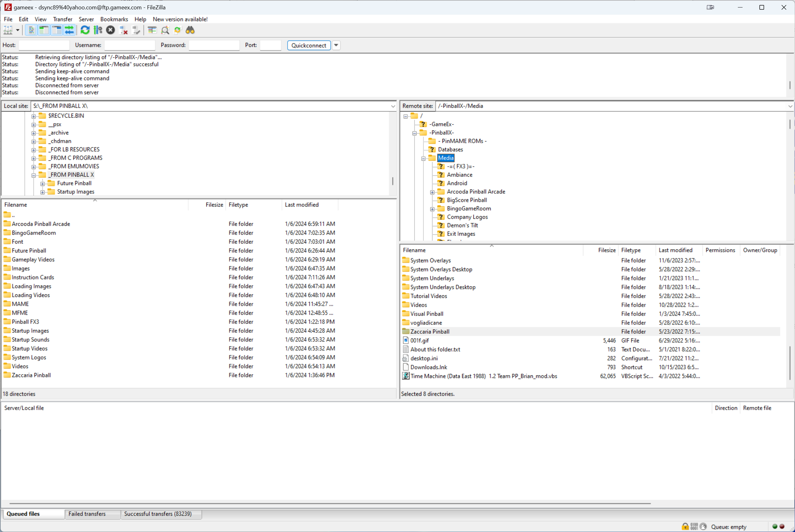Select the remote Databases tree folder
This screenshot has width=795, height=532.
pos(450,149)
